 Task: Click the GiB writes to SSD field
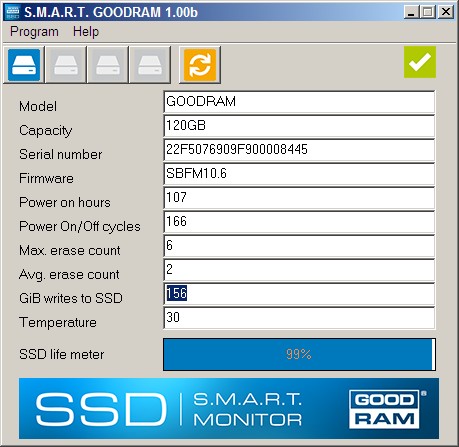pos(299,294)
